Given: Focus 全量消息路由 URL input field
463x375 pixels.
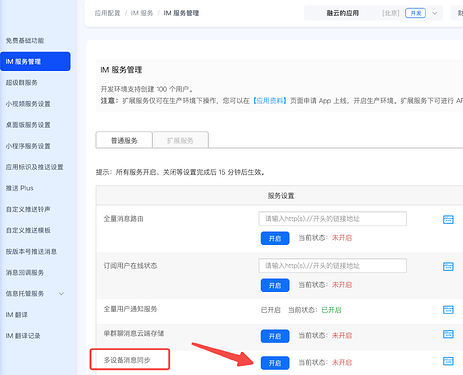Looking at the screenshot, I should [x=332, y=219].
